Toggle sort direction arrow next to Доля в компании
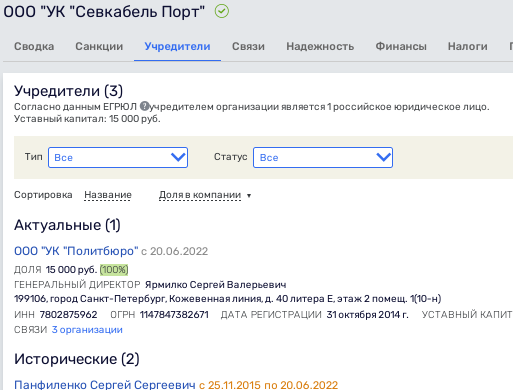Viewport: 513px width, 390px height. click(x=249, y=196)
